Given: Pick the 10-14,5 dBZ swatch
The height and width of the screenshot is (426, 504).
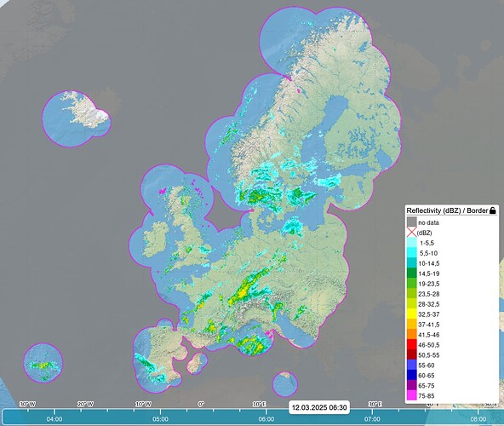Looking at the screenshot, I should pyautogui.click(x=412, y=263).
